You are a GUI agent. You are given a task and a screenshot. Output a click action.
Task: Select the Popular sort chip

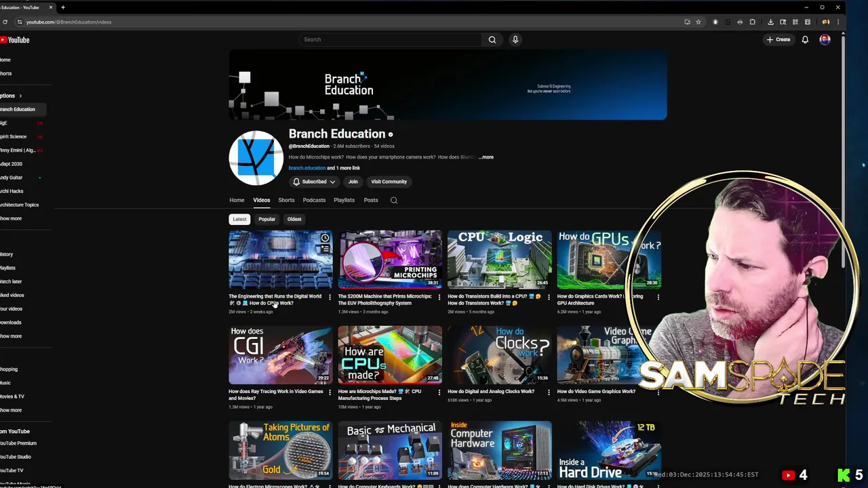(267, 219)
